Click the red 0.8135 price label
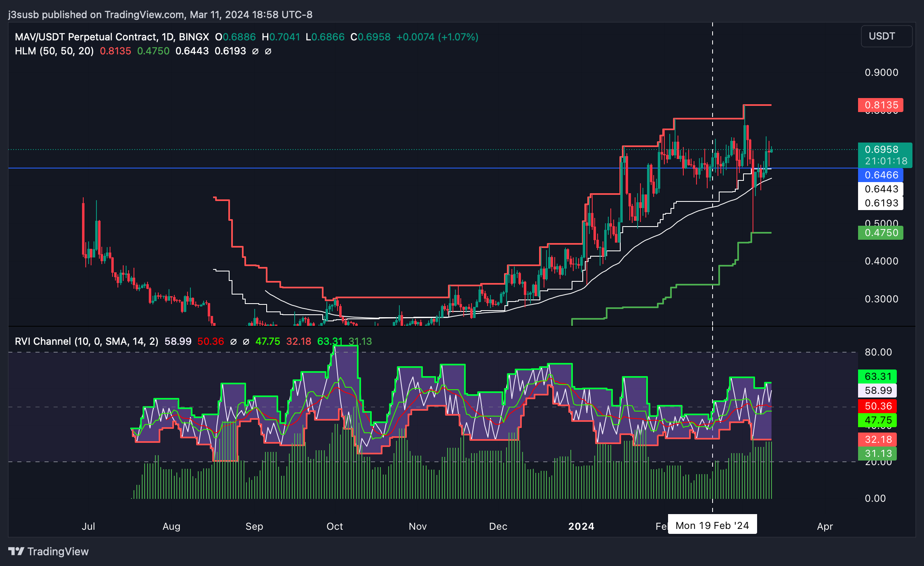This screenshot has width=924, height=566. point(881,105)
